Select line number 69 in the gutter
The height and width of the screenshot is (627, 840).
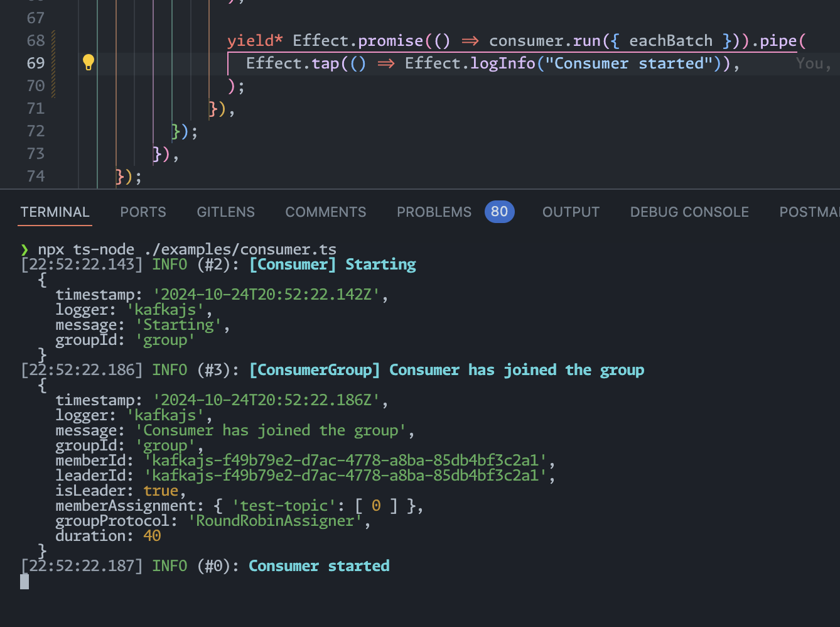click(x=36, y=63)
